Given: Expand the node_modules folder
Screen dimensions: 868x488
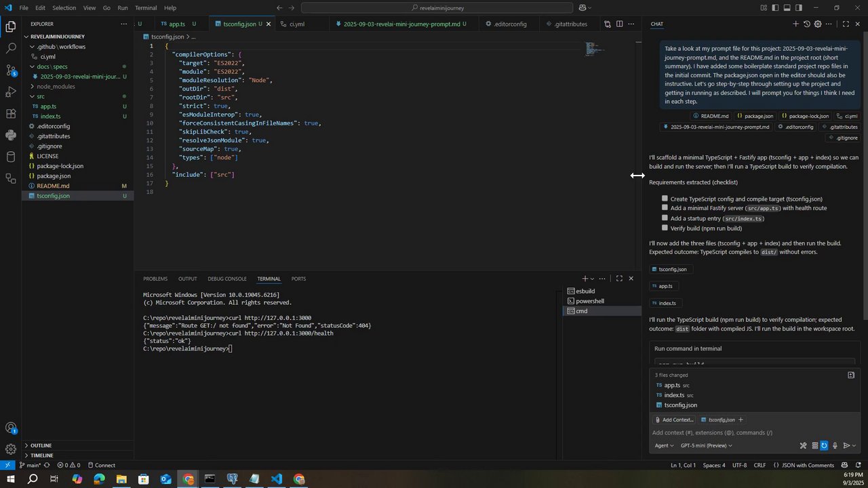Looking at the screenshot, I should pyautogui.click(x=55, y=87).
